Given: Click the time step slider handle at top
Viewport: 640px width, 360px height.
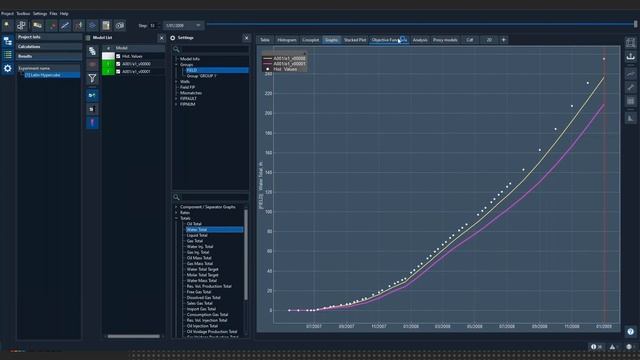Looking at the screenshot, I should point(636,24).
